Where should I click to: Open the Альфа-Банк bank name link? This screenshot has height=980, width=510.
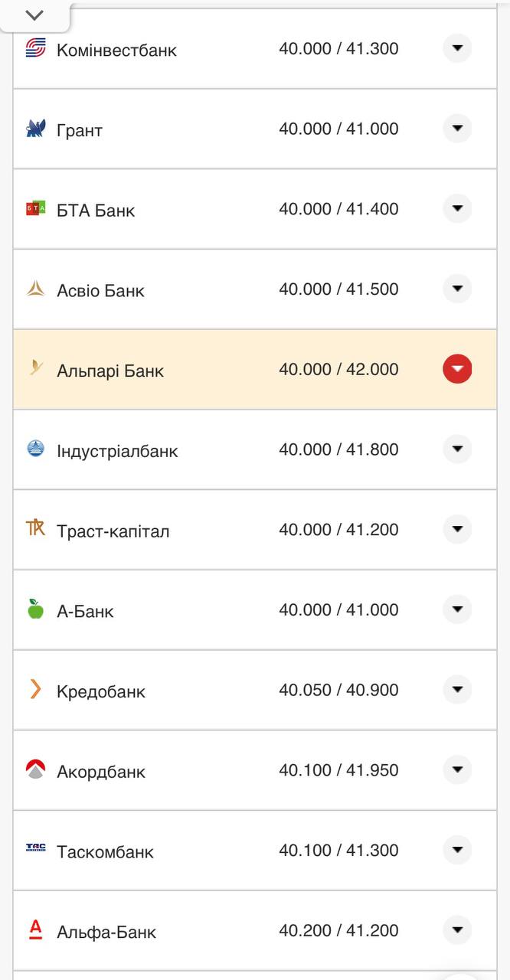(x=106, y=932)
